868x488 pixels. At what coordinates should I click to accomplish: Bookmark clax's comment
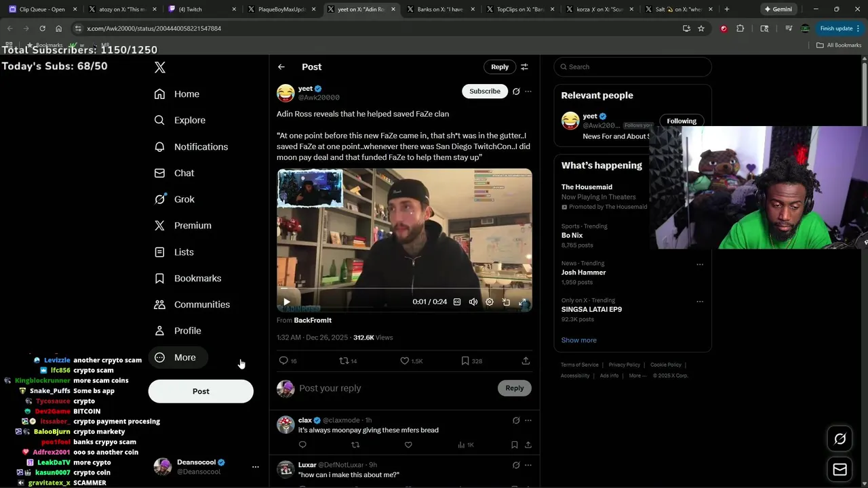click(x=514, y=445)
